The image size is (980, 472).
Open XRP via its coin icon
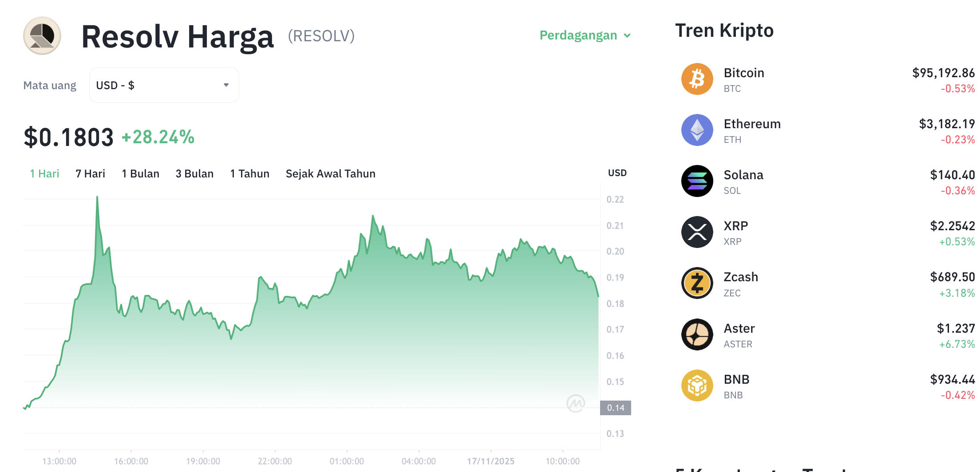click(697, 232)
